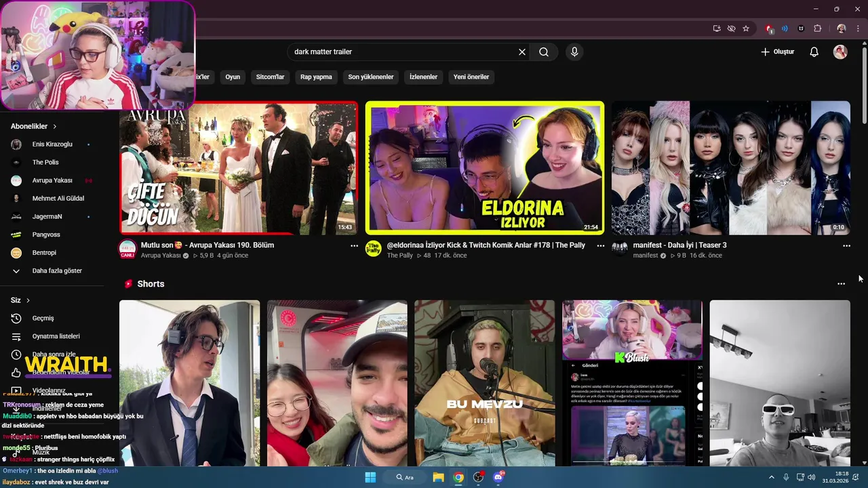Open the volume speaker icon in system tray
868x488 pixels.
coord(812,477)
